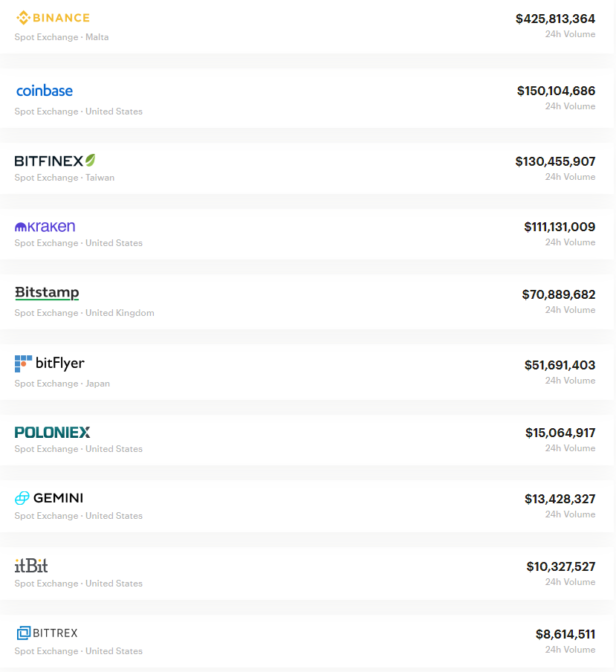Screen dimensions: 616x672
Task: Click the 'Spot Exchange · United Kingdom' text
Action: point(85,313)
